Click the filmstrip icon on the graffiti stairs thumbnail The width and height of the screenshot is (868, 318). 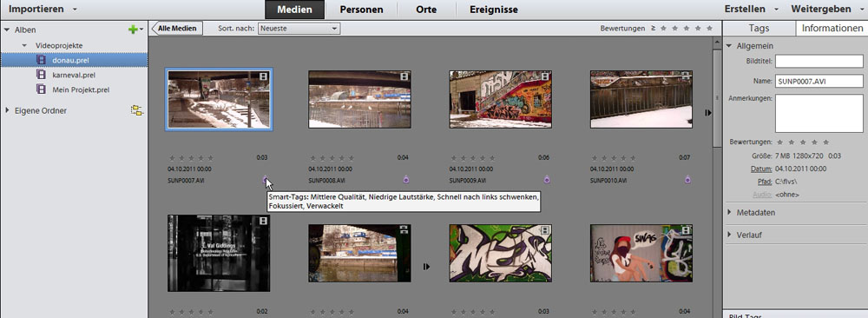(545, 76)
